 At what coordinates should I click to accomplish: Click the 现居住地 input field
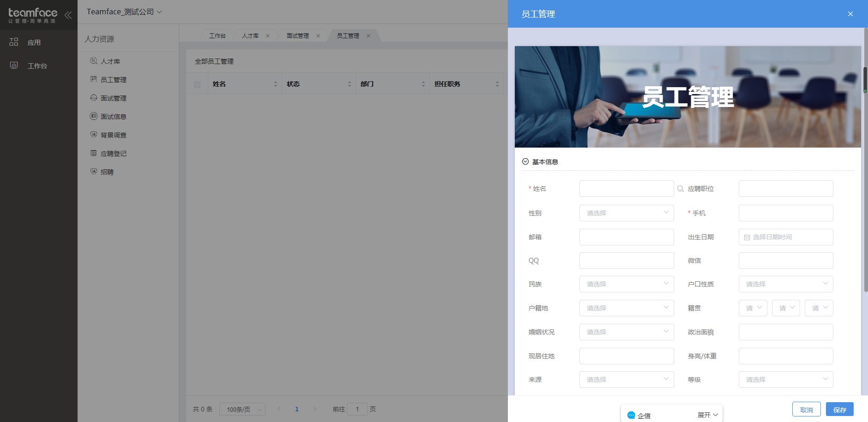(x=627, y=356)
